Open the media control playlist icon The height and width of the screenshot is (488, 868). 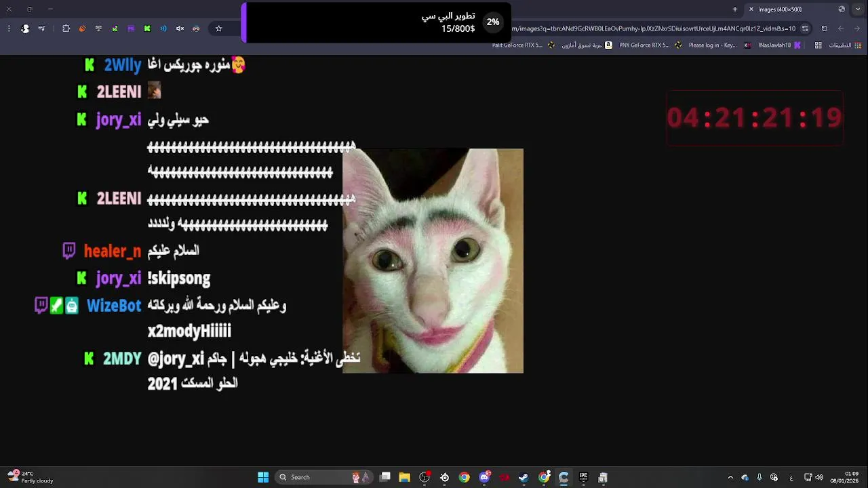41,28
